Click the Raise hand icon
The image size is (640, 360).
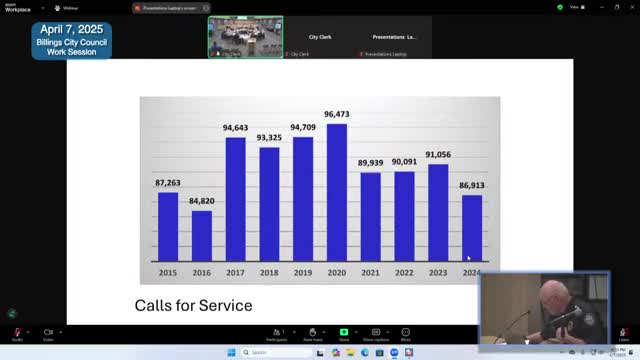[313, 332]
